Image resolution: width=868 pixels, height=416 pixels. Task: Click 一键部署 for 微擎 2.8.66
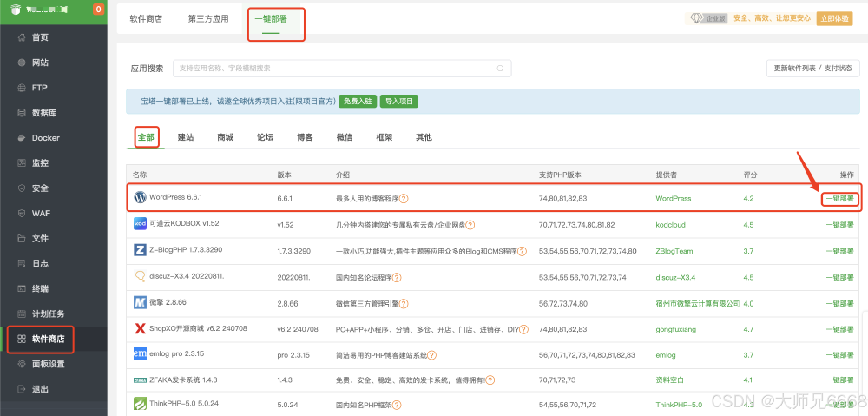click(x=839, y=304)
